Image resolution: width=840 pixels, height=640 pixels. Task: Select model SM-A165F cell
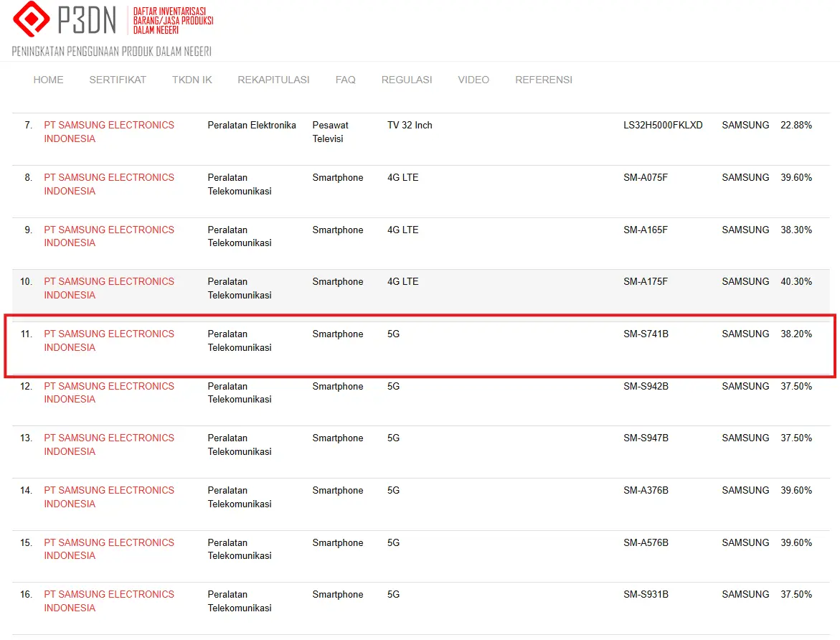(646, 230)
